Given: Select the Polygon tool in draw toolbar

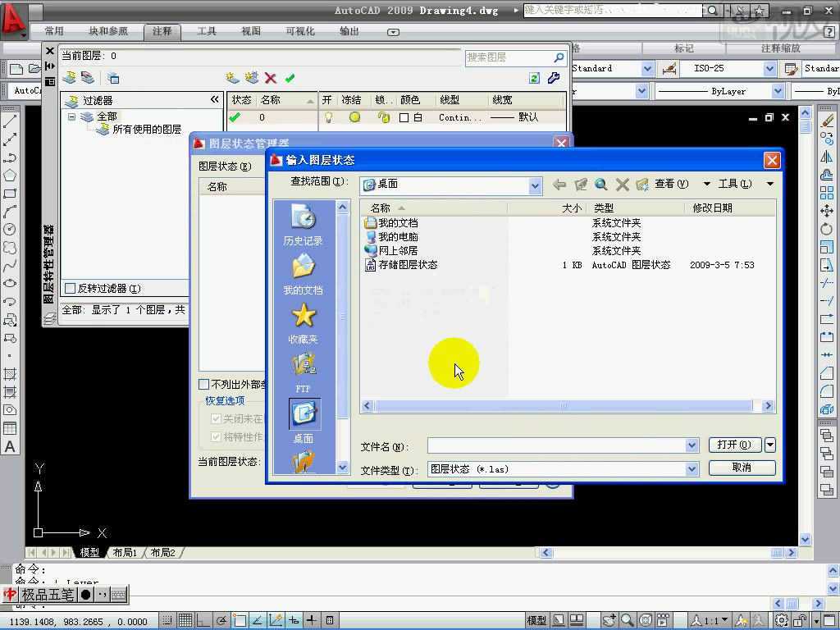Looking at the screenshot, I should 10,176.
